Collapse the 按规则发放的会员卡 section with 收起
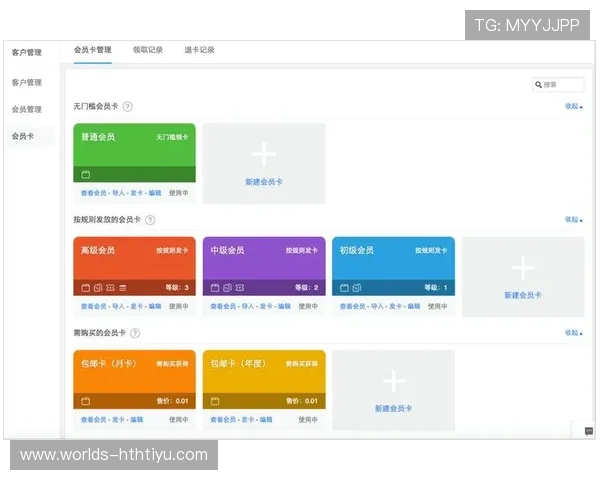Screen dimensions: 600x480 click(x=574, y=219)
